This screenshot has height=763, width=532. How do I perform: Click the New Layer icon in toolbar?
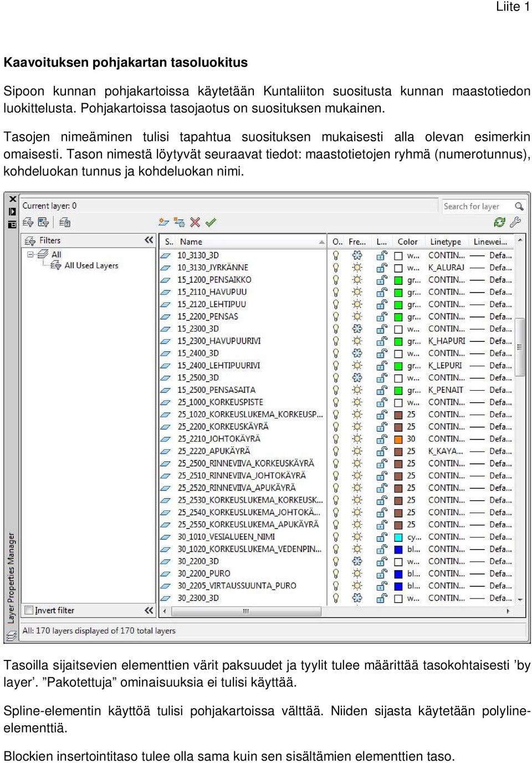[163, 222]
